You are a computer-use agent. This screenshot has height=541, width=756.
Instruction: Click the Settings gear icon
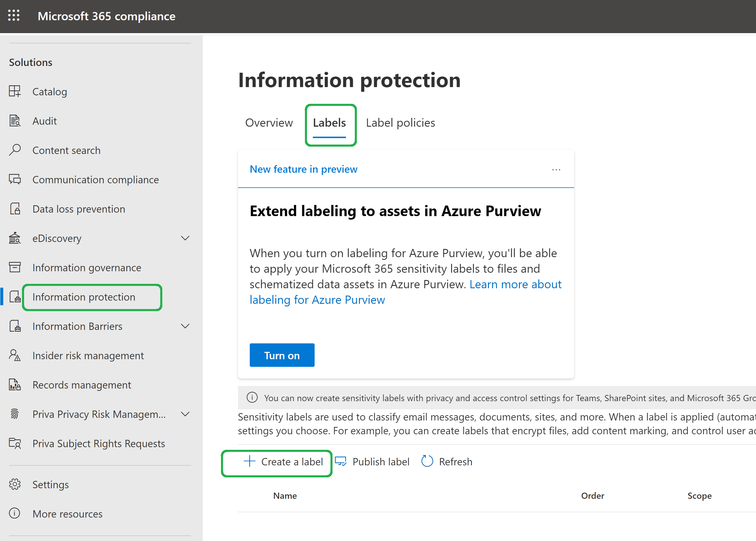[x=15, y=484]
